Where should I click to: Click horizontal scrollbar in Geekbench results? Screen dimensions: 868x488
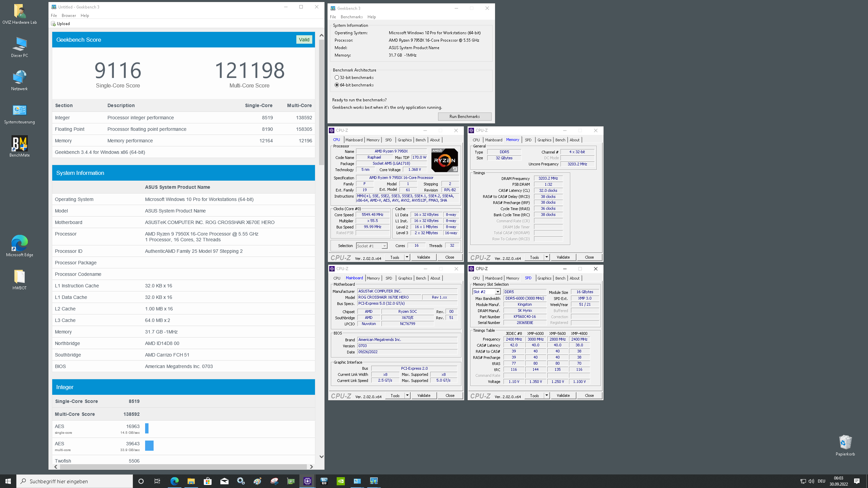[183, 467]
